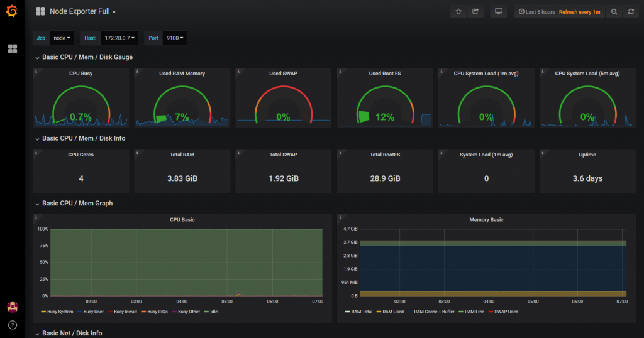Open Memory Basic panel title menu
This screenshot has width=644, height=338.
[486, 220]
